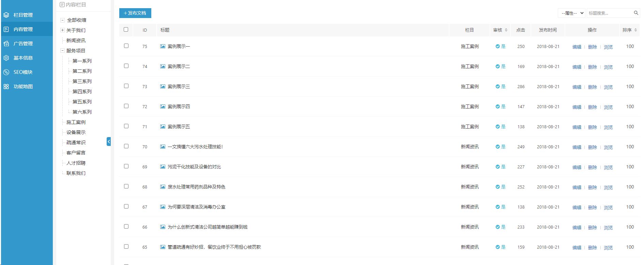Click the 功能地图 grid icon
This screenshot has height=265, width=644.
point(6,86)
